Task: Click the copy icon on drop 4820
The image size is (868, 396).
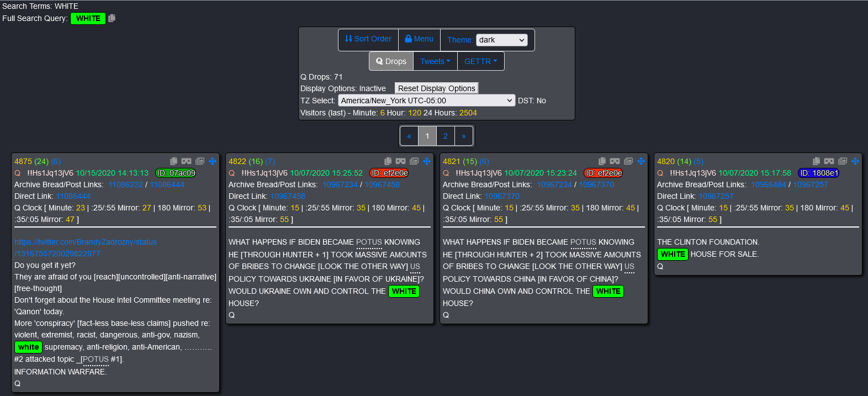Action: coord(816,161)
